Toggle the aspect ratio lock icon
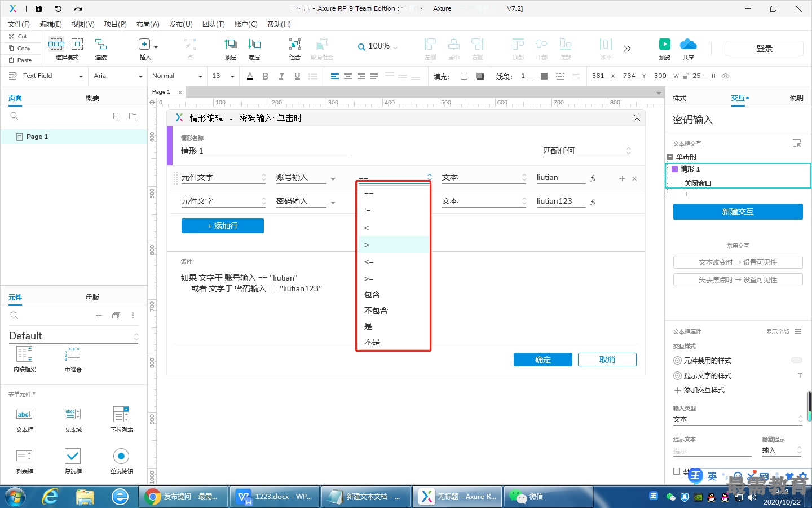Viewport: 812px width, 508px height. 685,76
